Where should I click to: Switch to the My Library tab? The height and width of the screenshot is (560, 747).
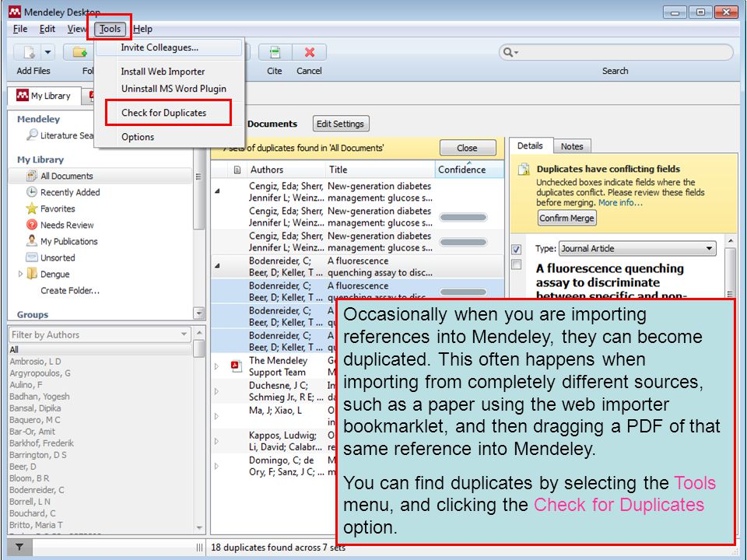44,96
